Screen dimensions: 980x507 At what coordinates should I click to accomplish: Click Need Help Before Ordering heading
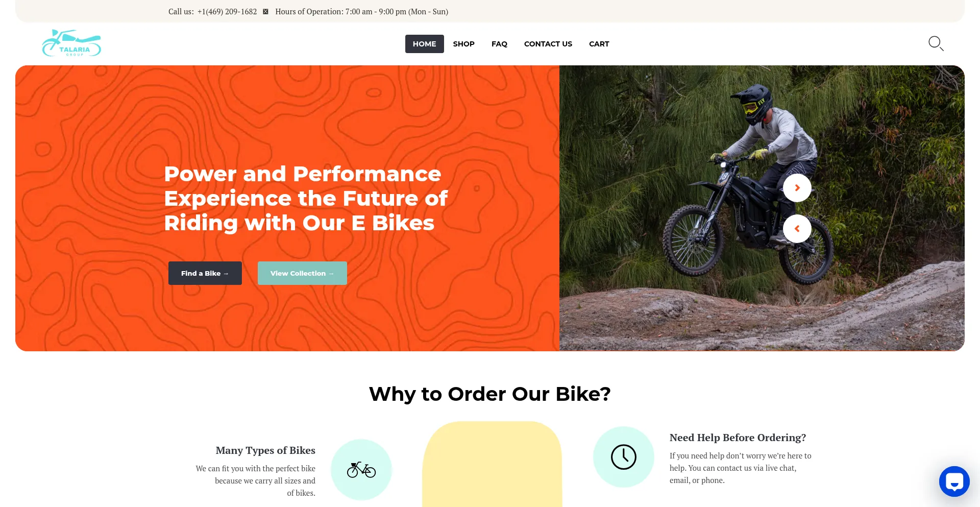738,438
